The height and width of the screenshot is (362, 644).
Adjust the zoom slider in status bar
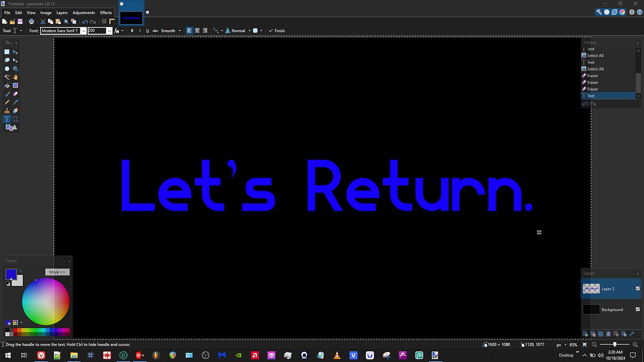614,345
